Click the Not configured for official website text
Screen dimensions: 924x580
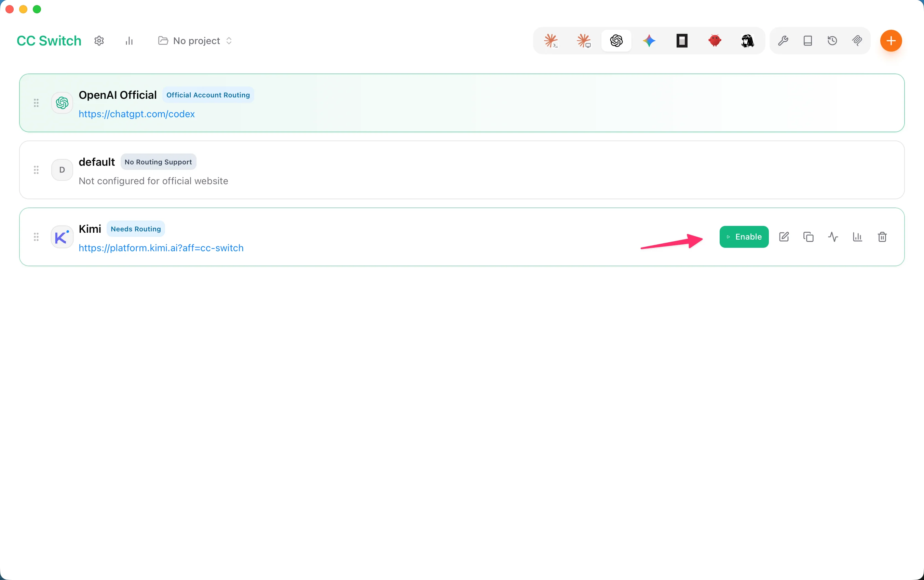click(x=153, y=181)
